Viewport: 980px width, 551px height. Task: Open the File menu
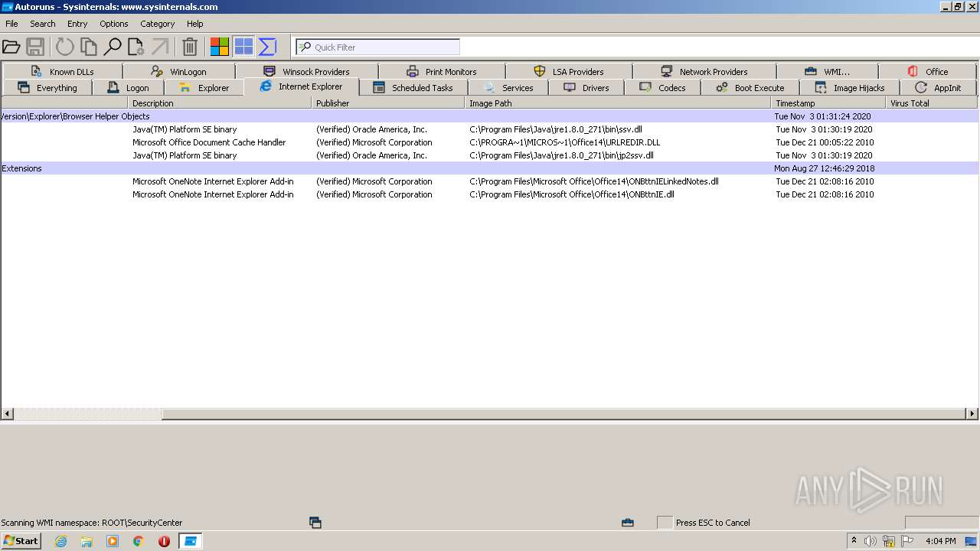pos(11,24)
